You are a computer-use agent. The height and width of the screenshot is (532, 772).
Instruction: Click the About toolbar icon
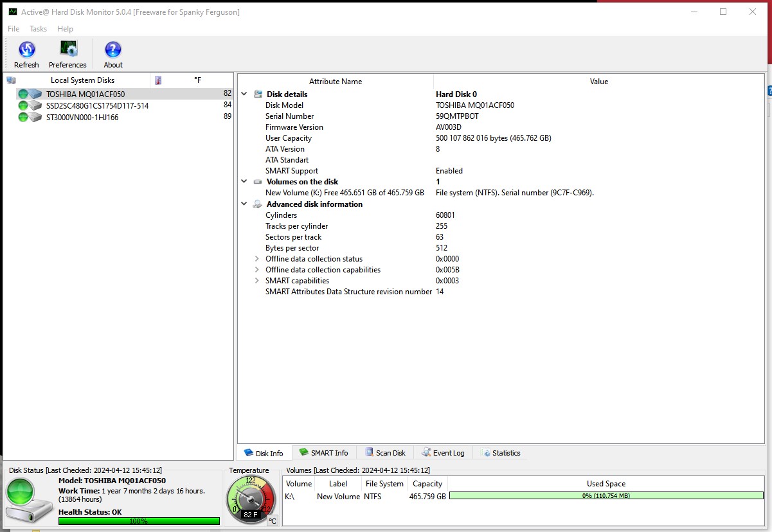tap(112, 49)
